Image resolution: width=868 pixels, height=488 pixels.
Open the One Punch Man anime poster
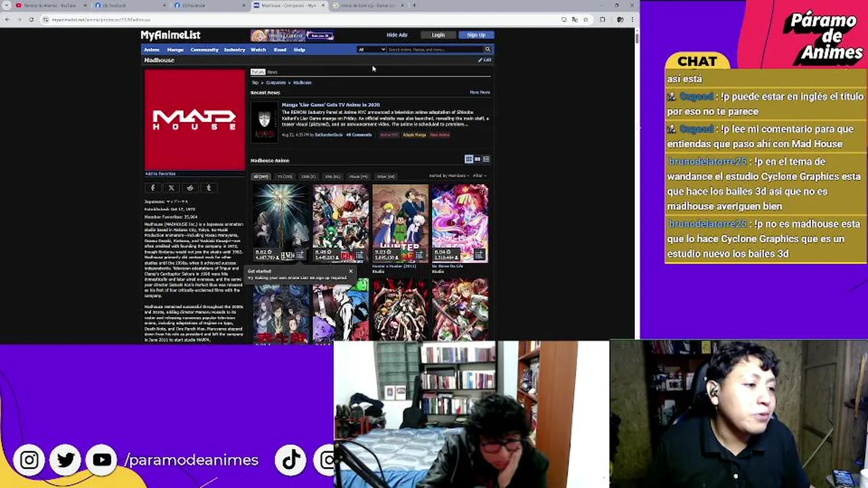coord(340,223)
